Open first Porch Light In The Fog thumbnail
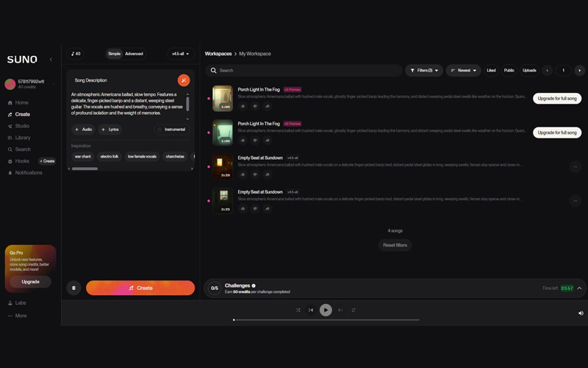Viewport: 588px width, 368px height. [x=223, y=99]
